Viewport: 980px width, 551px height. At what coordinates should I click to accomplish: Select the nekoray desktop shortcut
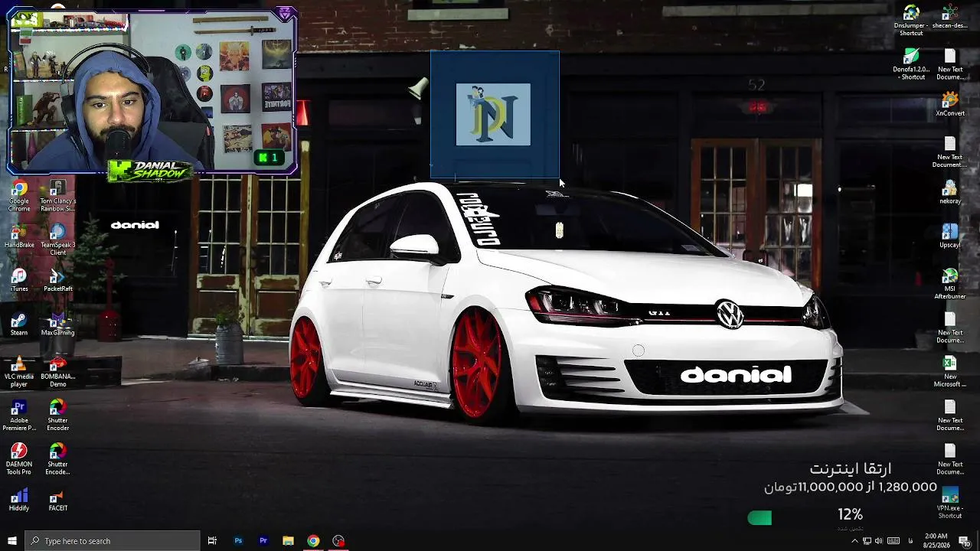[x=950, y=192]
